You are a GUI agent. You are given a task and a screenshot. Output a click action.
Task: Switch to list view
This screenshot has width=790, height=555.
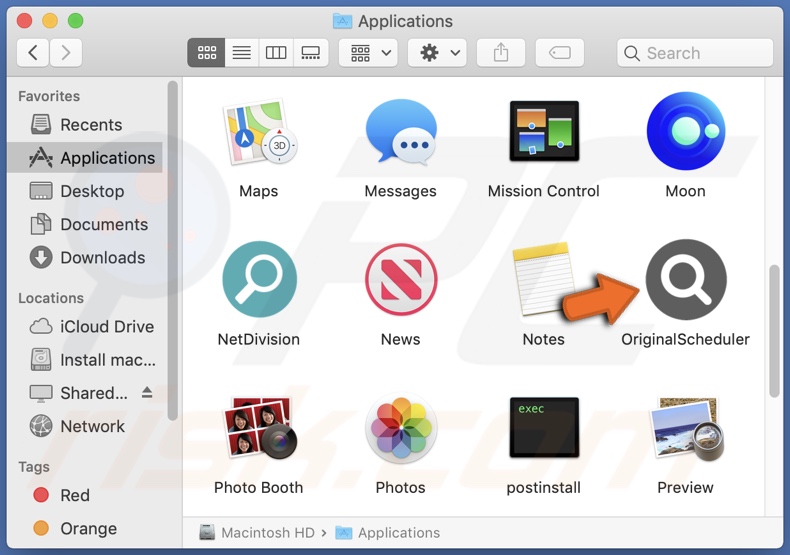(241, 52)
